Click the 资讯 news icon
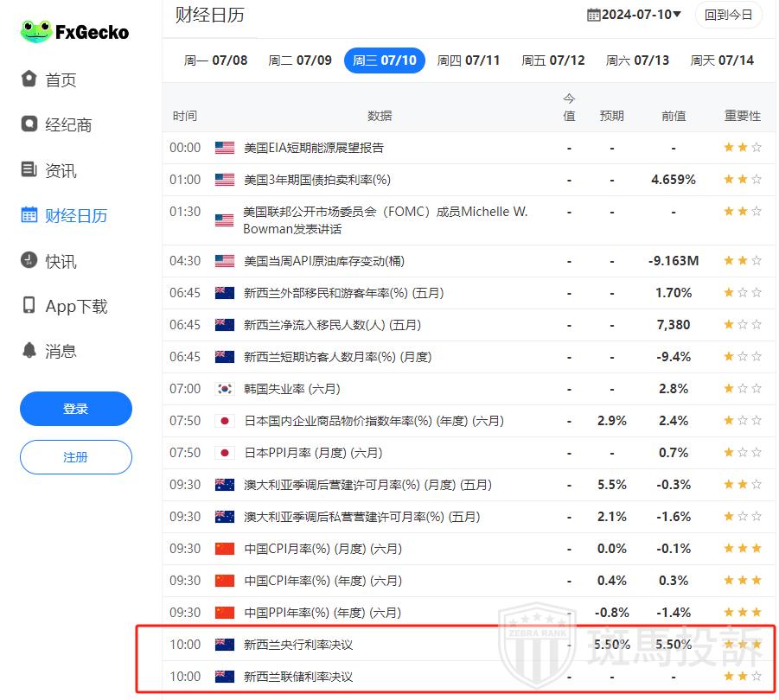This screenshot has height=700, width=779. (x=29, y=170)
